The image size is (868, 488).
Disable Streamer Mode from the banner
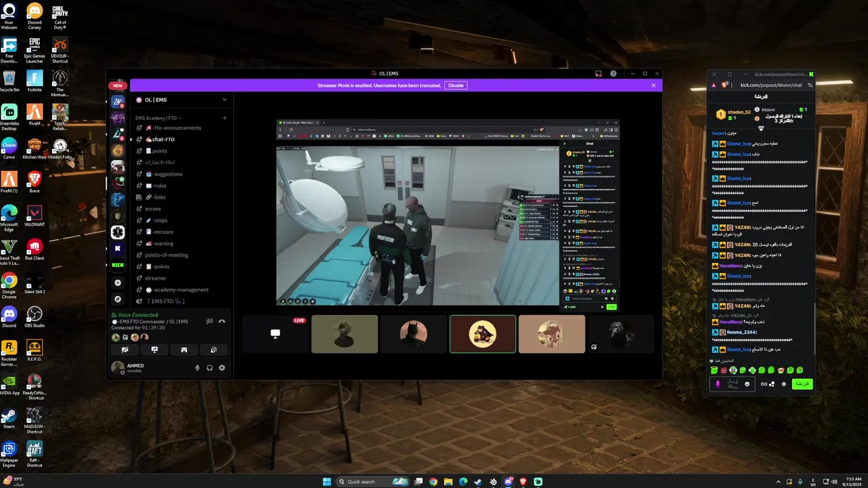[456, 85]
